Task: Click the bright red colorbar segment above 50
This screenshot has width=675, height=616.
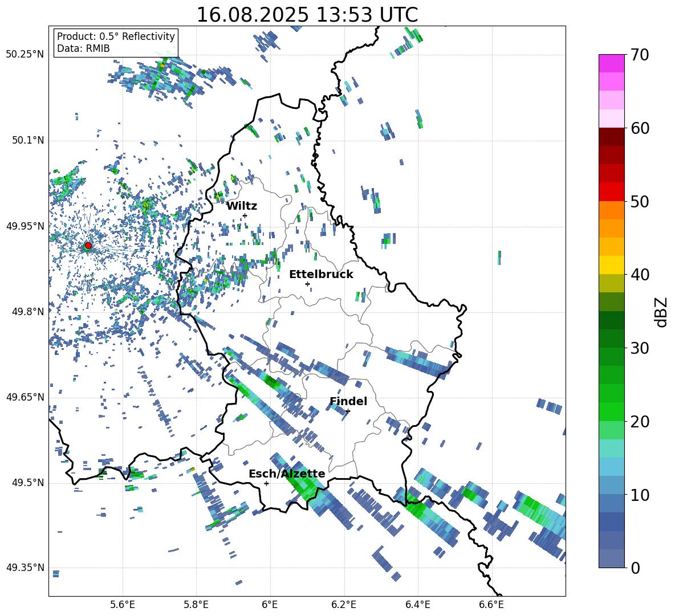Action: tap(611, 192)
